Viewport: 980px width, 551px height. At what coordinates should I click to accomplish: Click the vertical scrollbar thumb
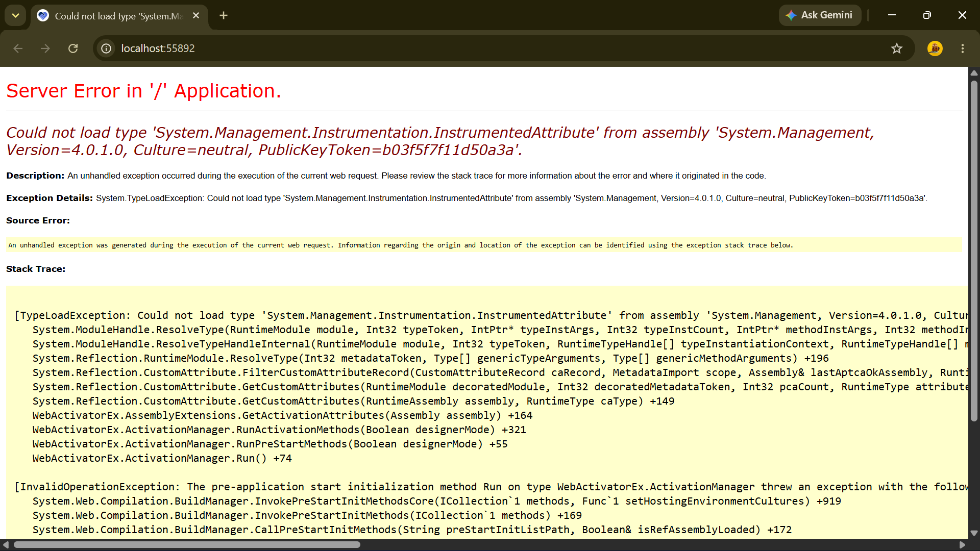pyautogui.click(x=974, y=250)
